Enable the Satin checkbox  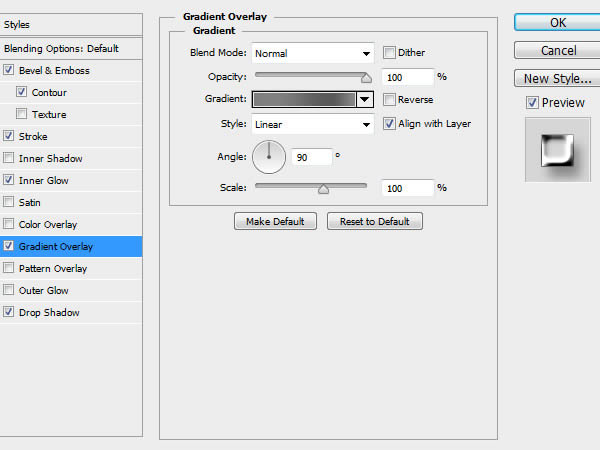8,202
